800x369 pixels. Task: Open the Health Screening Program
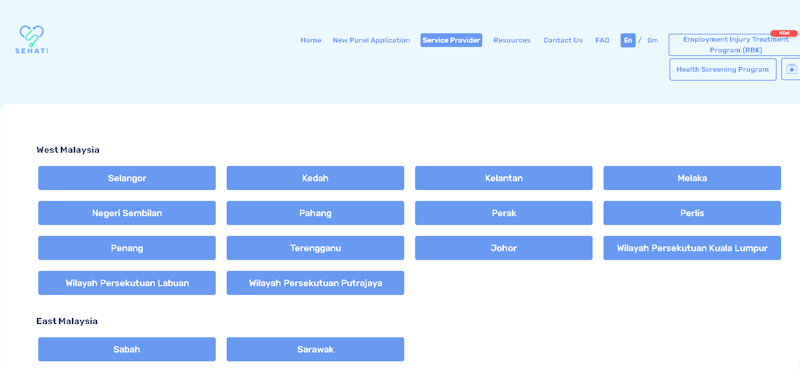tap(722, 69)
